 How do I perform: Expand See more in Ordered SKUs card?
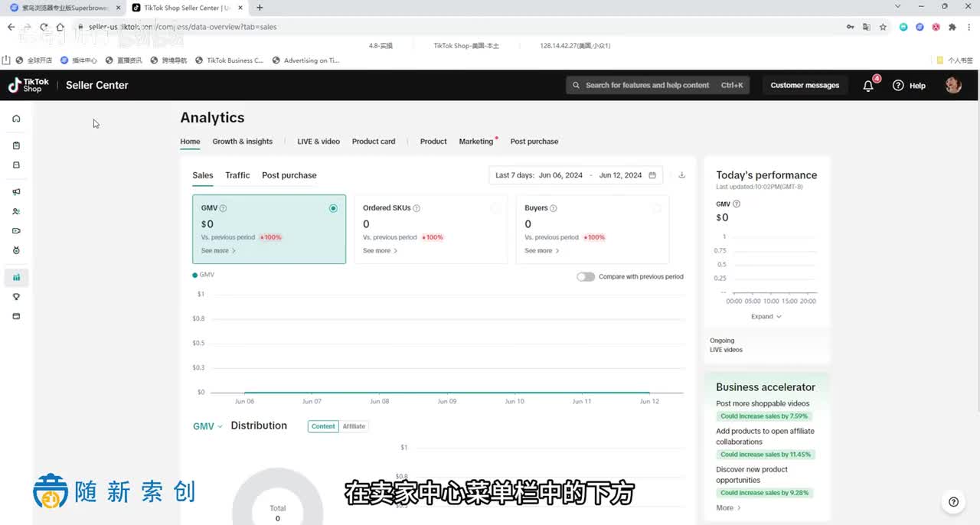(x=380, y=251)
